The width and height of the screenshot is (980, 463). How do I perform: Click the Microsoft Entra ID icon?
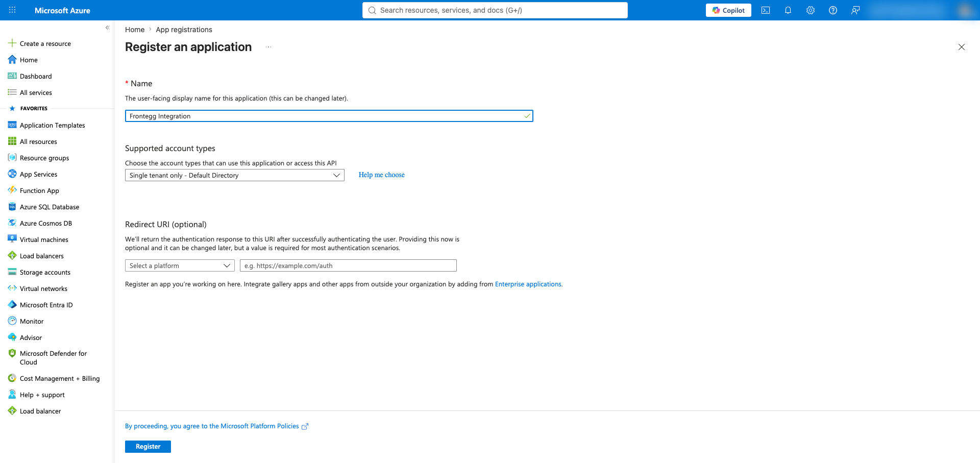(12, 305)
